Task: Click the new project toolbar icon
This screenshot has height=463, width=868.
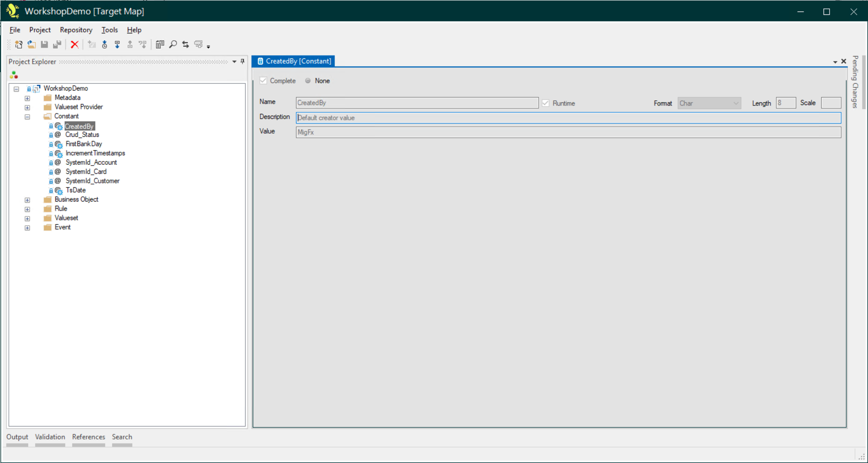Action: [19, 44]
